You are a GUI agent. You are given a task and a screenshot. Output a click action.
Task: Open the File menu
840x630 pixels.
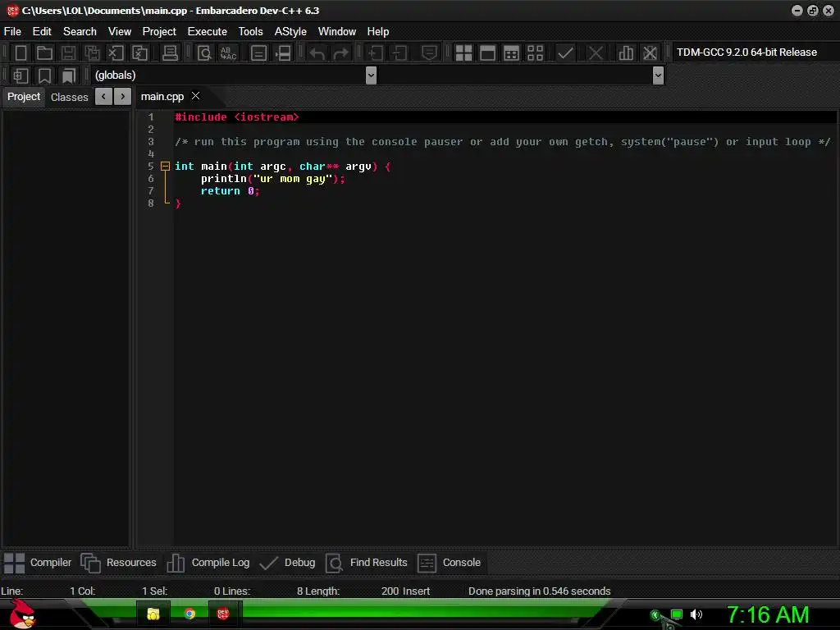12,32
